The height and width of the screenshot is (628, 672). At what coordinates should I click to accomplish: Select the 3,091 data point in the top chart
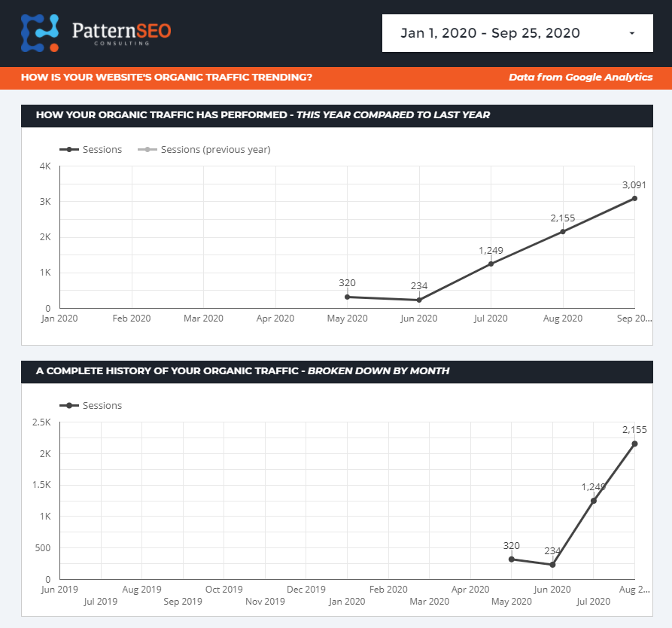click(x=634, y=198)
